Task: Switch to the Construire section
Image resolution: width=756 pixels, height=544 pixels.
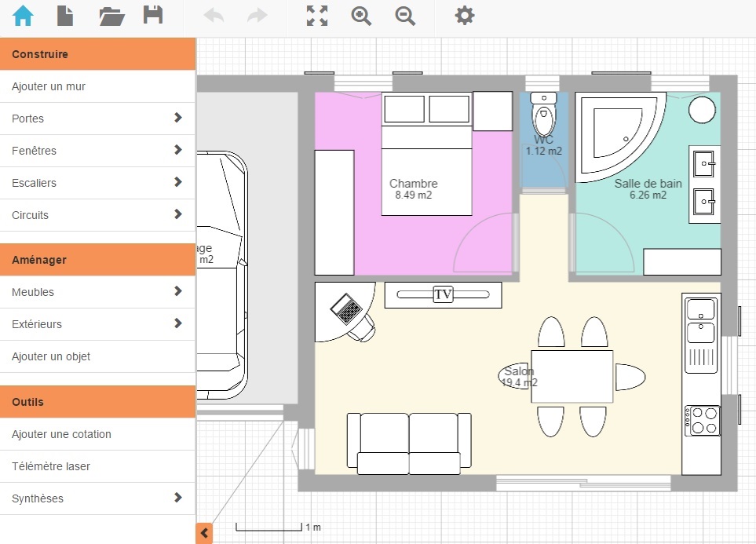Action: click(97, 53)
